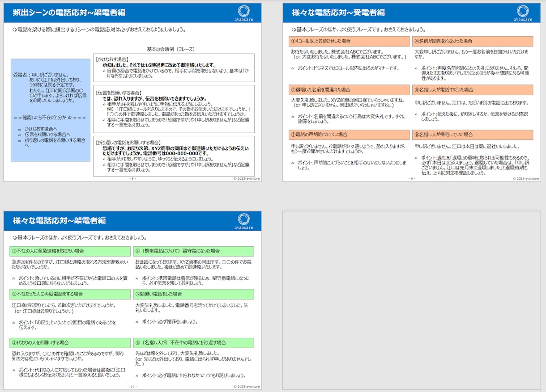Select the orange box ①4コール以上お待たせした場合
The height and width of the screenshot is (392, 546).
click(x=349, y=41)
